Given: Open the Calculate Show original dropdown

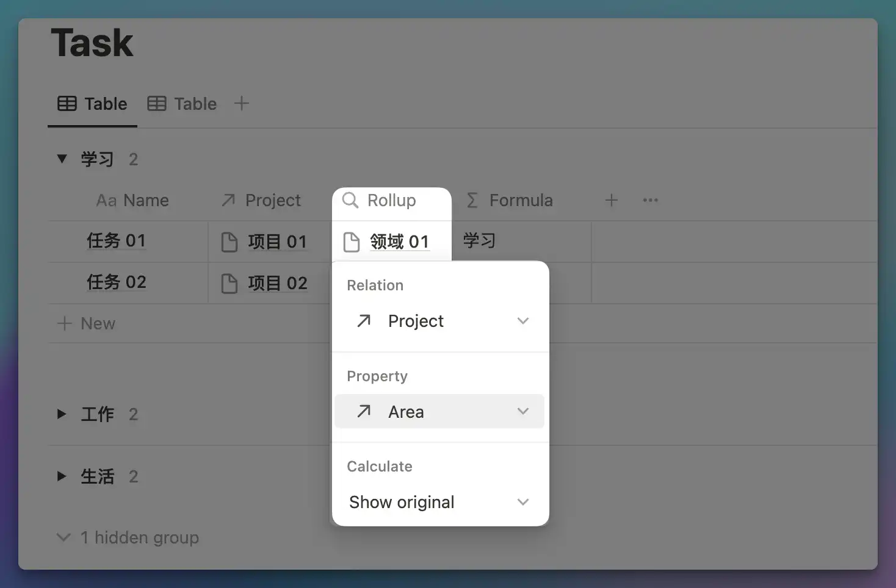Looking at the screenshot, I should (x=439, y=502).
